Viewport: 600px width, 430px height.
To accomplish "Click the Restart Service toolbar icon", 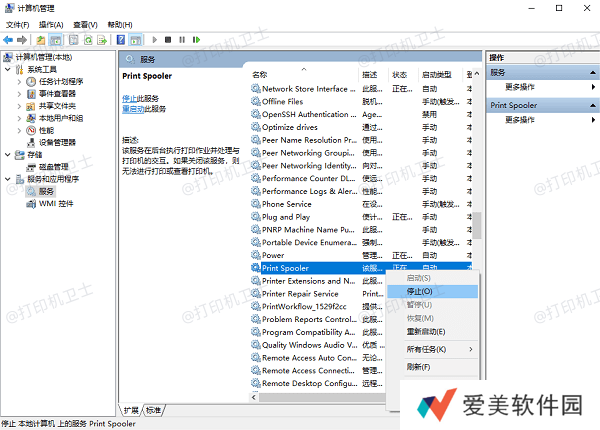I will [197, 40].
